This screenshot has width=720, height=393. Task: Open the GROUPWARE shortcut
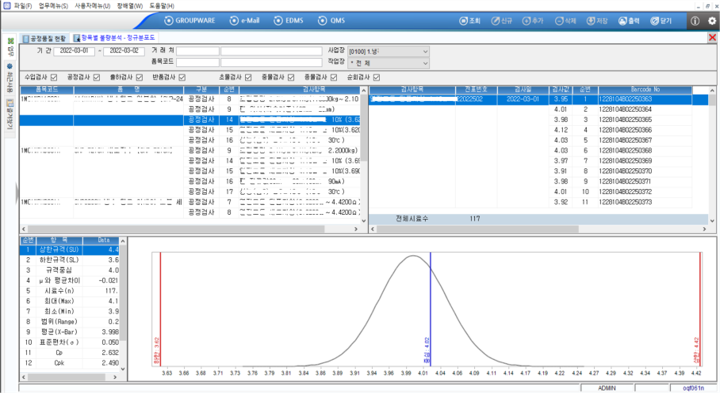tap(190, 20)
